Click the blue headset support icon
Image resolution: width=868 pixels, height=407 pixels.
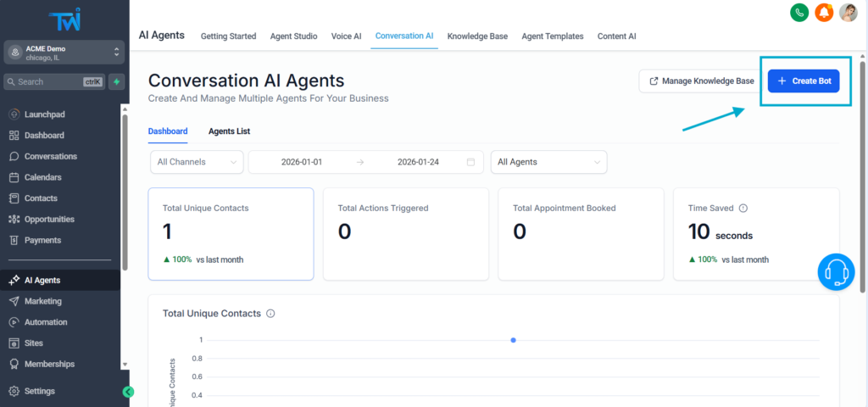coord(836,272)
